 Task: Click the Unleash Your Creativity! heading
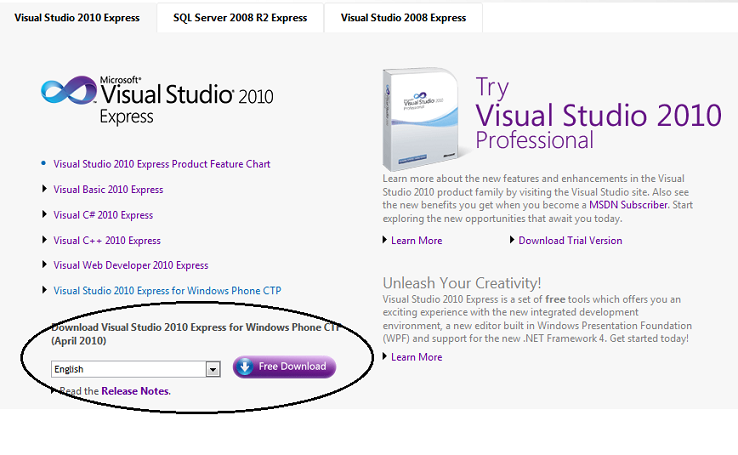[462, 283]
